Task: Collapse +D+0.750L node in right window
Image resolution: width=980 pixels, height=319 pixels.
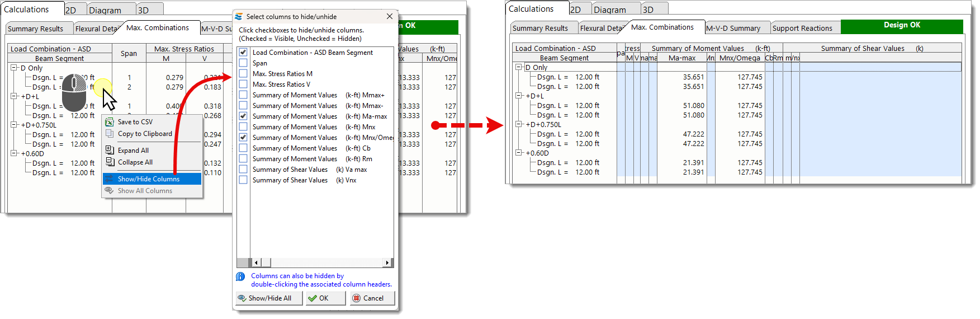Action: click(x=519, y=124)
